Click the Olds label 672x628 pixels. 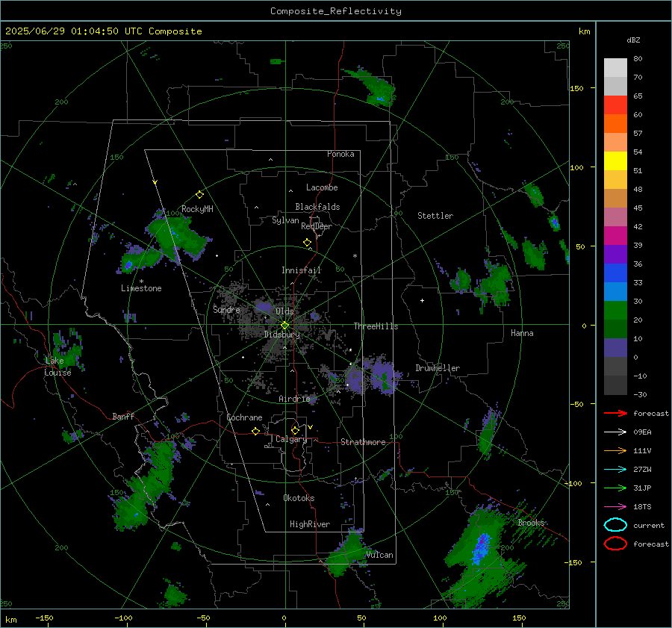pos(284,311)
